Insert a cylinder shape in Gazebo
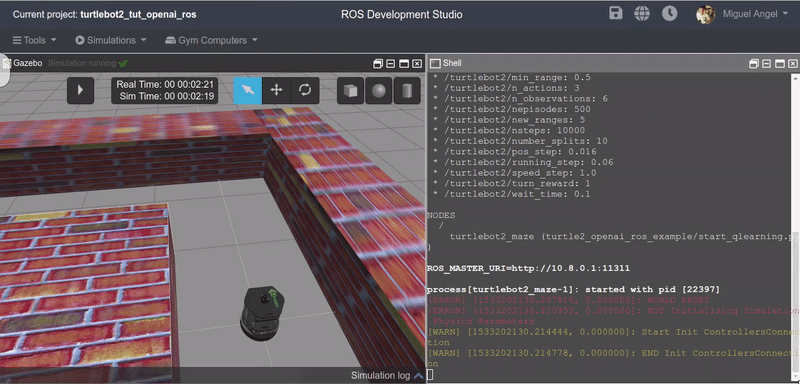Image resolution: width=800 pixels, height=384 pixels. (407, 90)
